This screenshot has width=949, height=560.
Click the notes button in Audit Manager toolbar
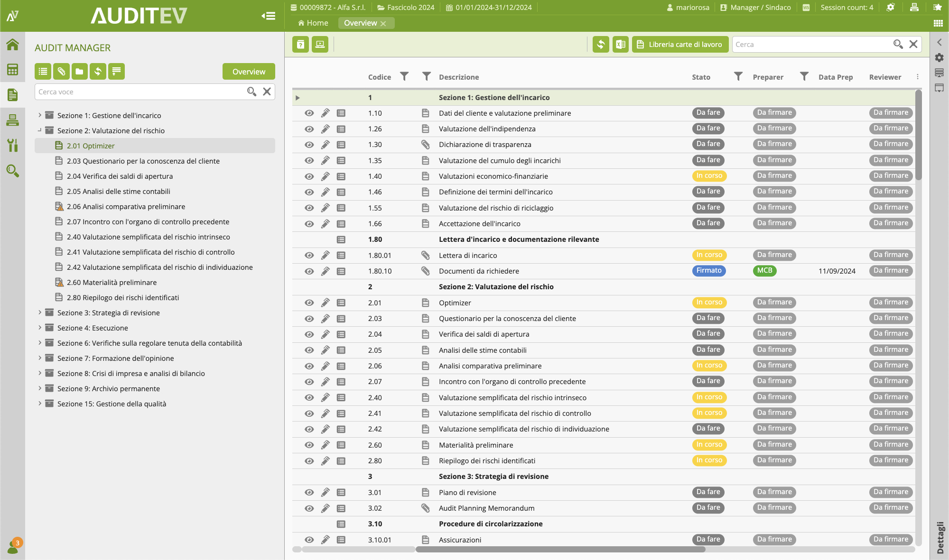(x=116, y=72)
